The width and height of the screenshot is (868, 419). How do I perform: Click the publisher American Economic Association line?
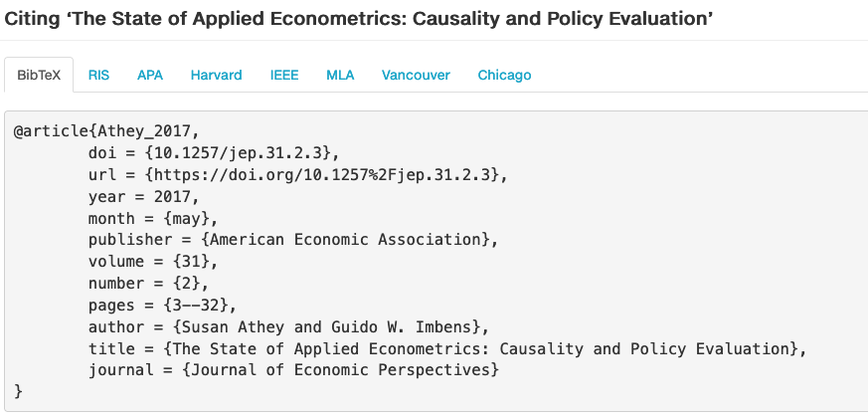(x=293, y=240)
